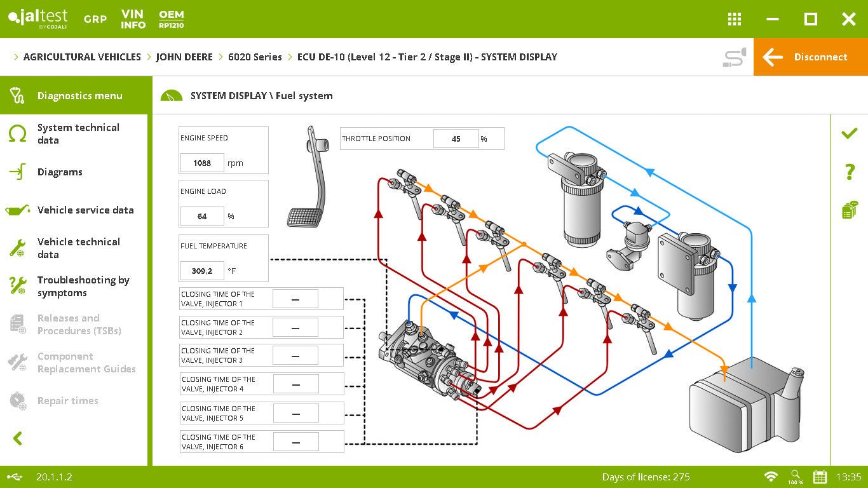Click the green checkmark confirmation icon
The width and height of the screenshot is (868, 488).
coord(850,133)
